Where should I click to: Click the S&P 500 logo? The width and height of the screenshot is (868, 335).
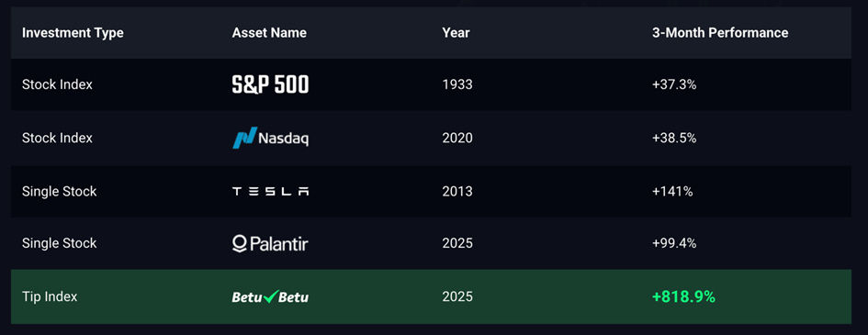tap(270, 84)
